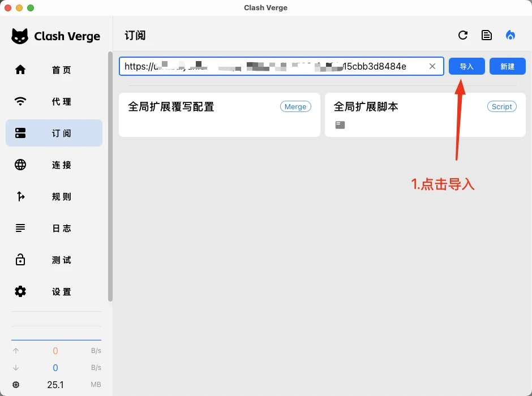Select the home icon beside 首页
This screenshot has width=532, height=396.
(x=20, y=70)
